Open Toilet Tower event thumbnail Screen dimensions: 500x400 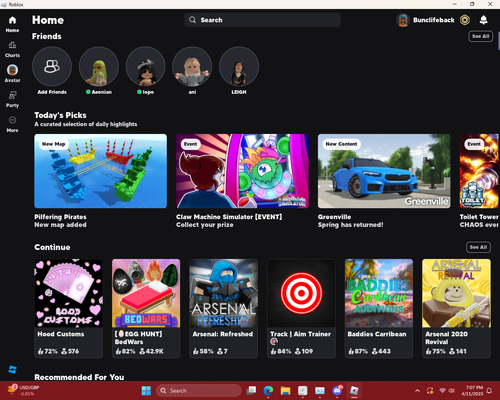tap(479, 171)
